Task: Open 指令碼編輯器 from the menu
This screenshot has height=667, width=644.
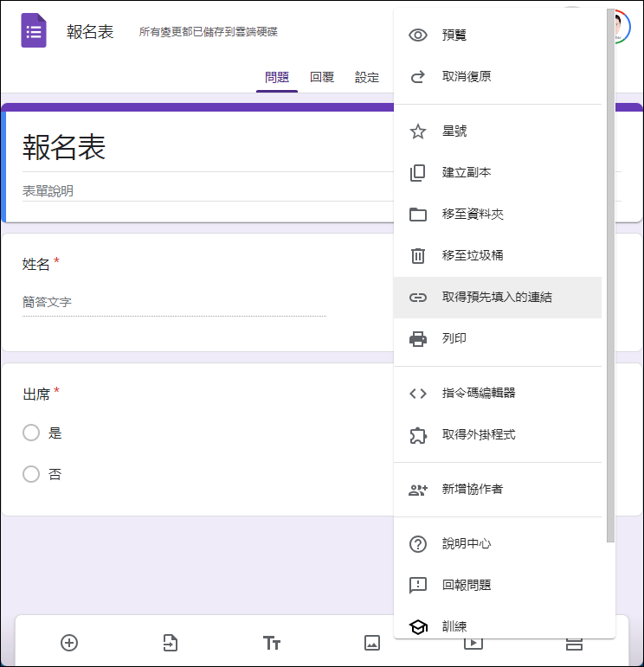Action: pyautogui.click(x=498, y=394)
